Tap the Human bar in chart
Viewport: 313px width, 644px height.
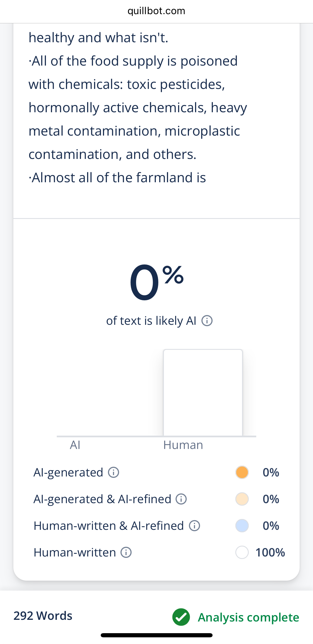click(203, 393)
